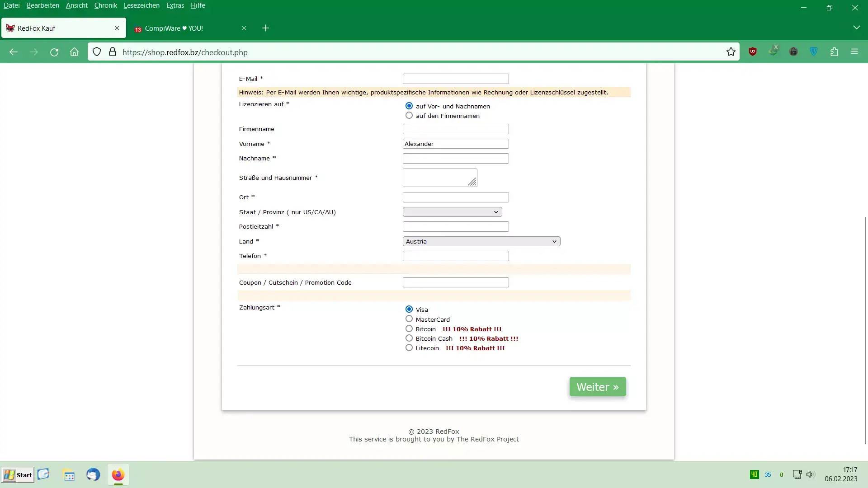
Task: Select 'auf Vor- und Nachnamen' option
Action: 409,106
